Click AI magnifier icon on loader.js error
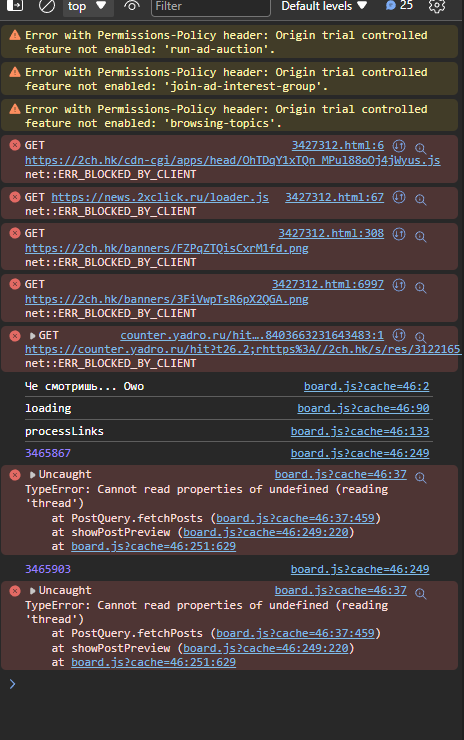 pyautogui.click(x=421, y=200)
